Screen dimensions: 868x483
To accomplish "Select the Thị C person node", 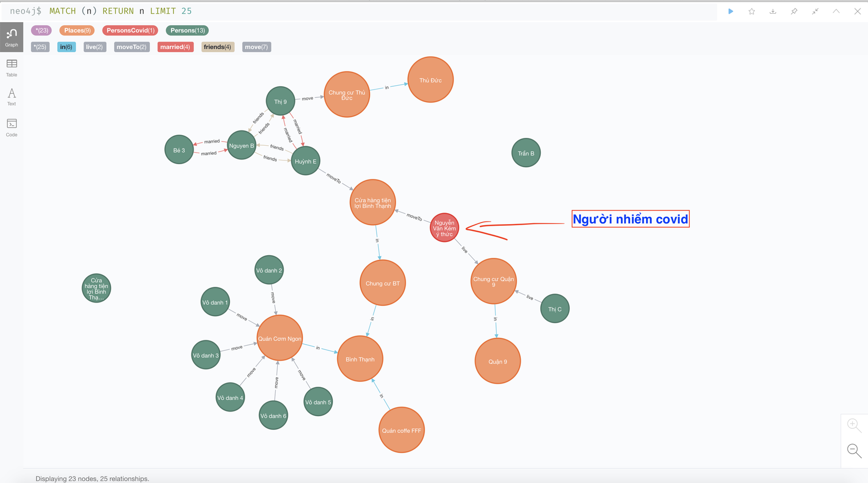I will [555, 308].
